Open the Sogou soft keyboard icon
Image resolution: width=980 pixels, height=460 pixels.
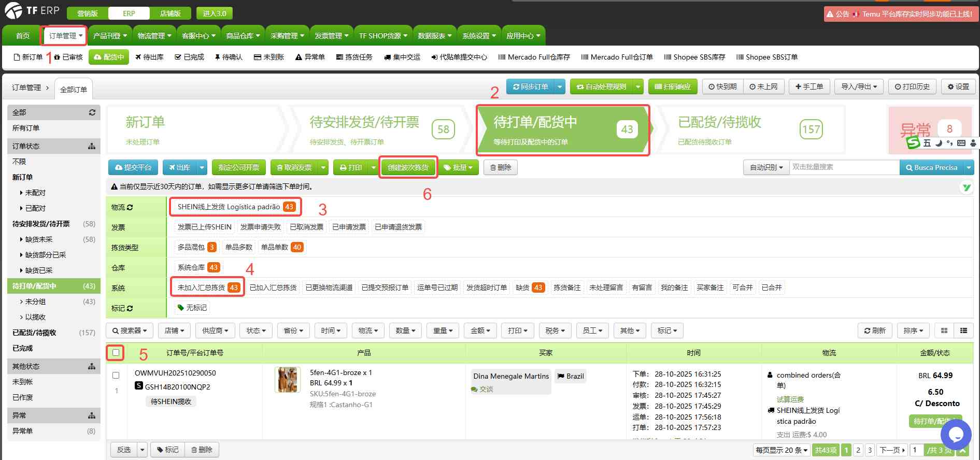pos(961,143)
